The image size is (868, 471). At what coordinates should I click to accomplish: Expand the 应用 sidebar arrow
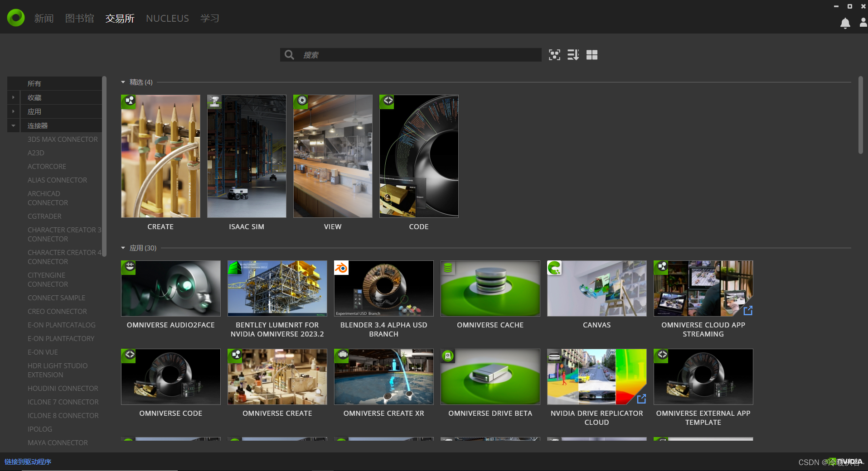coord(13,111)
